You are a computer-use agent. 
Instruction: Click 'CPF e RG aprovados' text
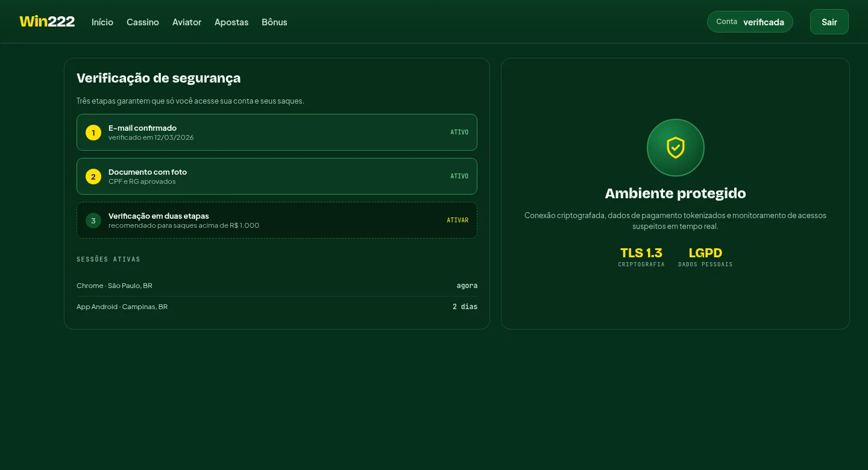point(142,181)
